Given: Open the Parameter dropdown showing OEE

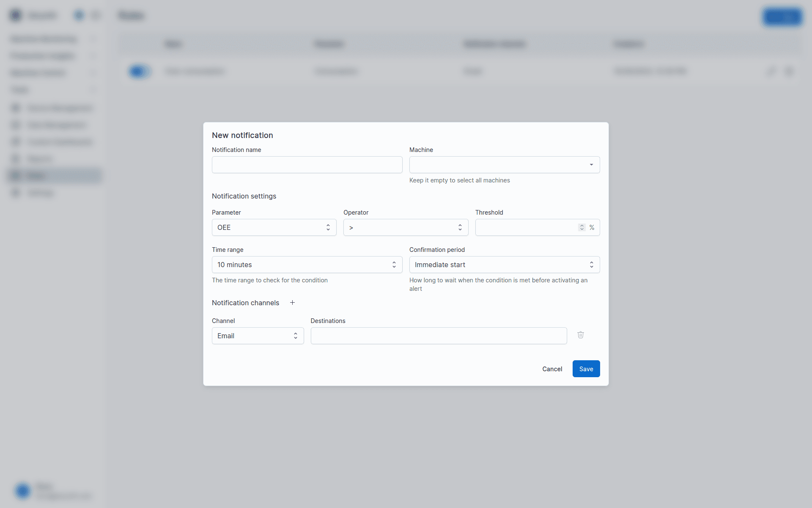Looking at the screenshot, I should [274, 227].
